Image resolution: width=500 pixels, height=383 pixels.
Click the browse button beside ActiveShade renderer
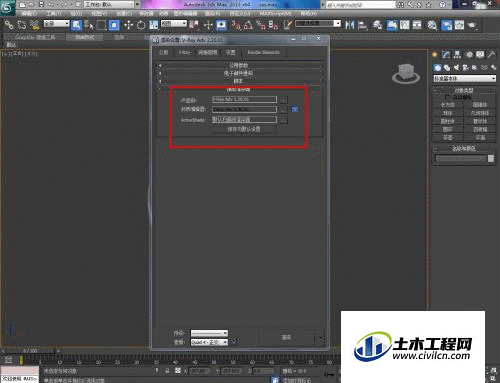click(283, 120)
